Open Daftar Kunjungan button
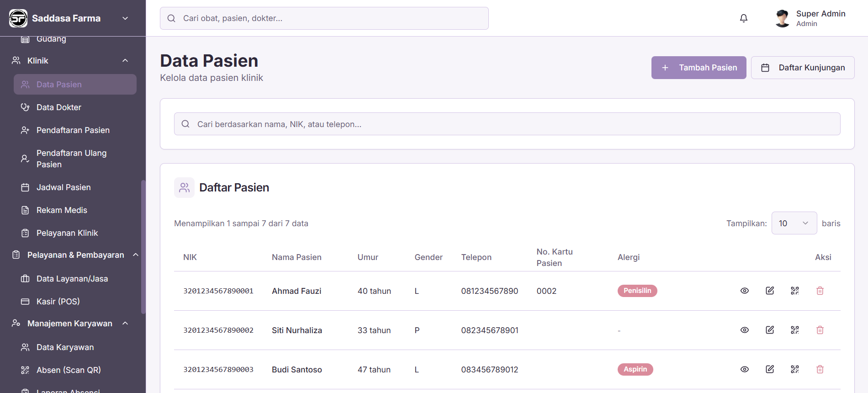The width and height of the screenshot is (868, 393). click(803, 68)
